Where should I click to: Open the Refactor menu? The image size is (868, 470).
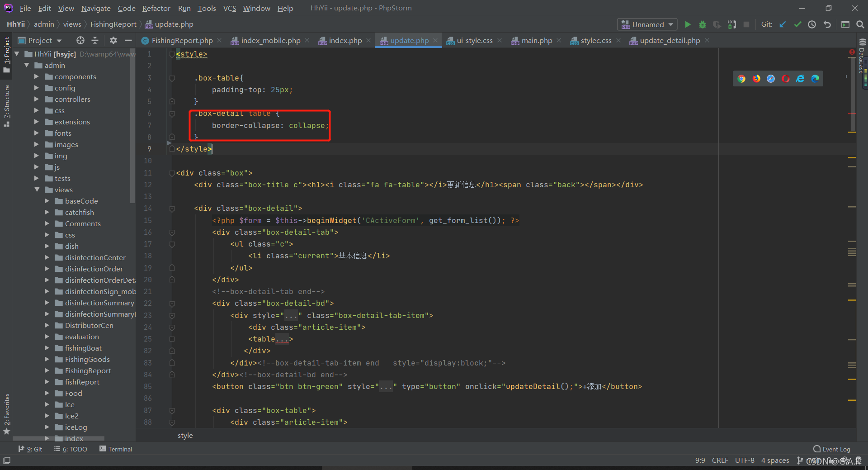156,8
